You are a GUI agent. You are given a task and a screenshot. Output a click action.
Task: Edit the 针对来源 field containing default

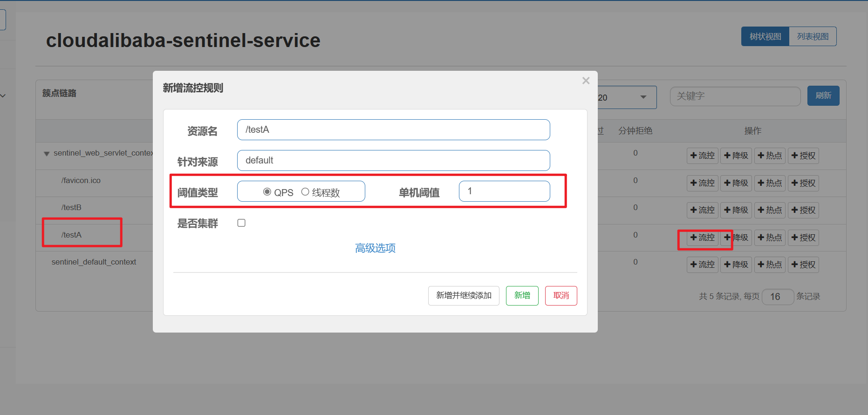[x=394, y=160]
